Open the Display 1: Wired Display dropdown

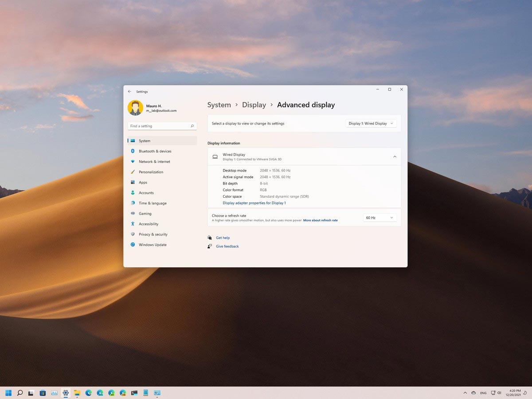click(x=371, y=124)
